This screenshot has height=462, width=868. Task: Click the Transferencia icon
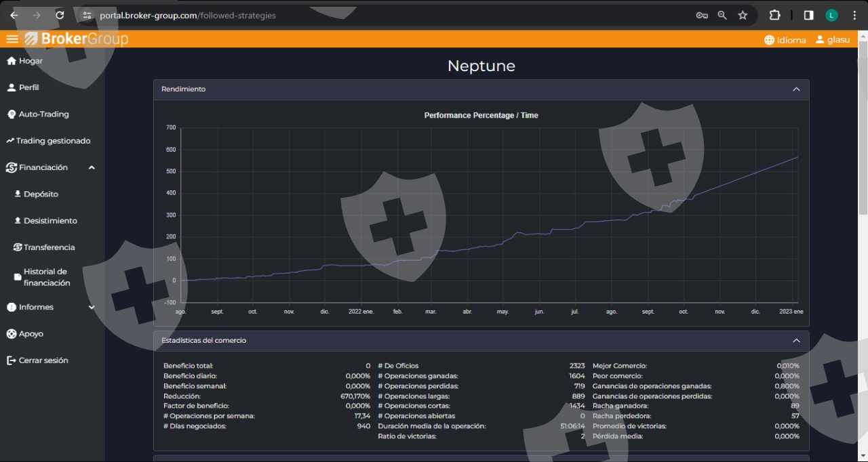[x=18, y=247]
